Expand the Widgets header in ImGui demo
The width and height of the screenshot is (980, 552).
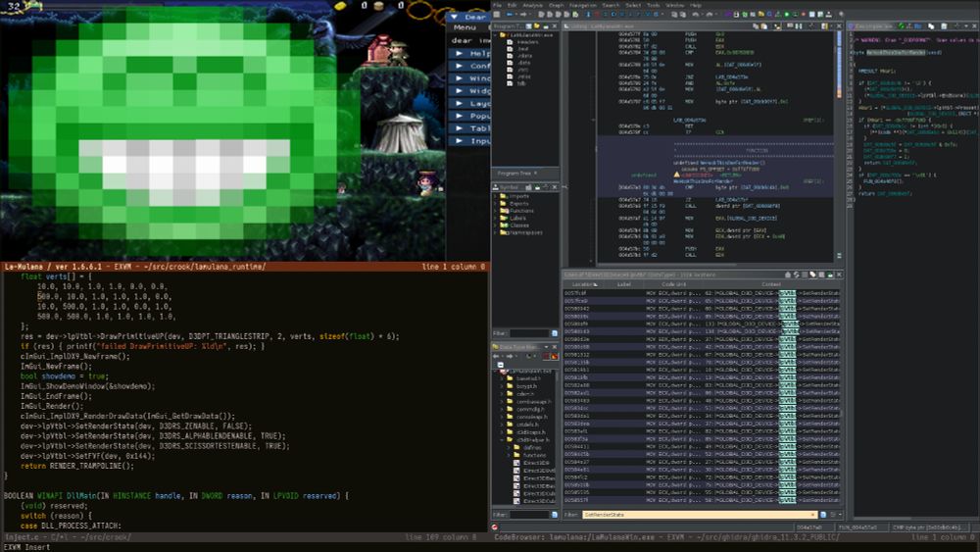[x=469, y=90]
